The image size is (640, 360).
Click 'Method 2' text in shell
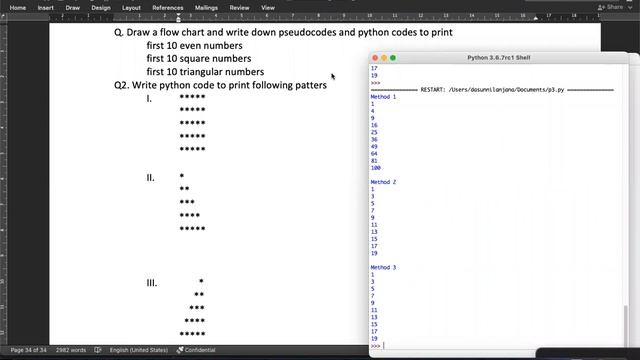tap(383, 182)
